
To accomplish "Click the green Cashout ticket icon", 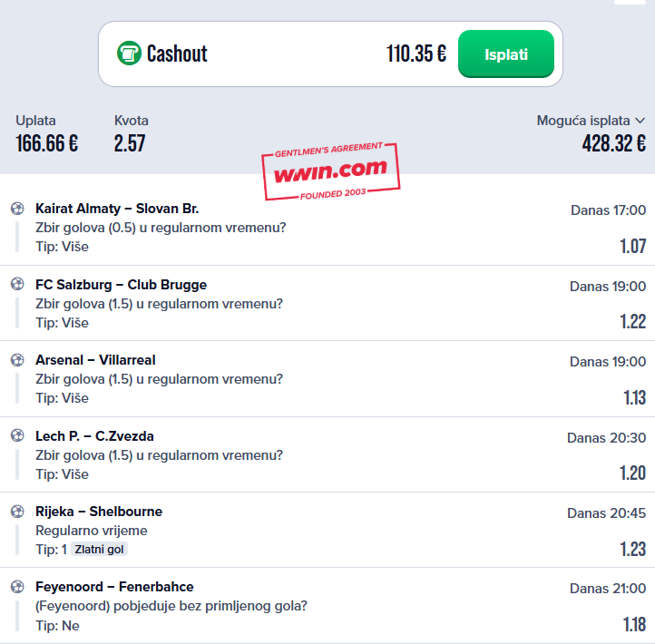I will tap(129, 54).
